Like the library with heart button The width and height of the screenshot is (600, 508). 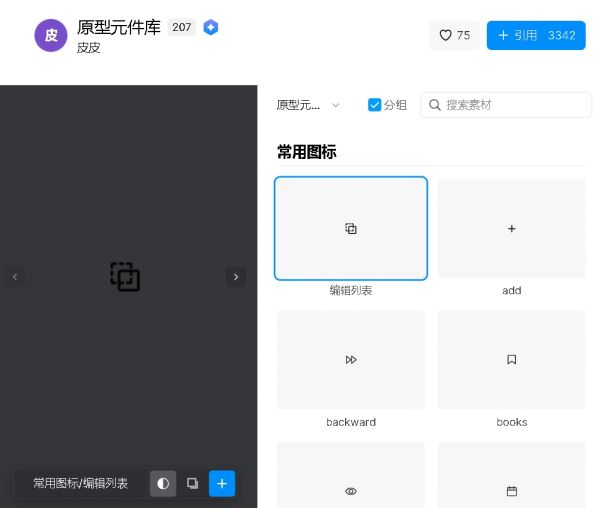click(x=455, y=35)
